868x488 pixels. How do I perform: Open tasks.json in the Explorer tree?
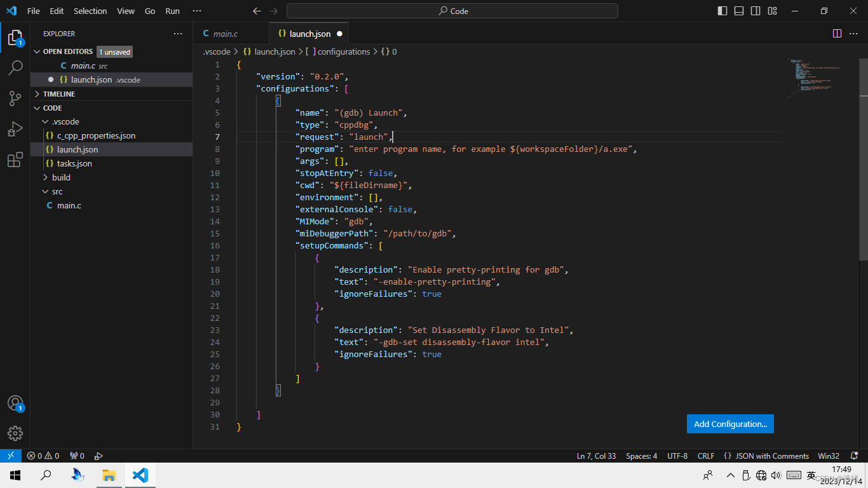[x=74, y=163]
